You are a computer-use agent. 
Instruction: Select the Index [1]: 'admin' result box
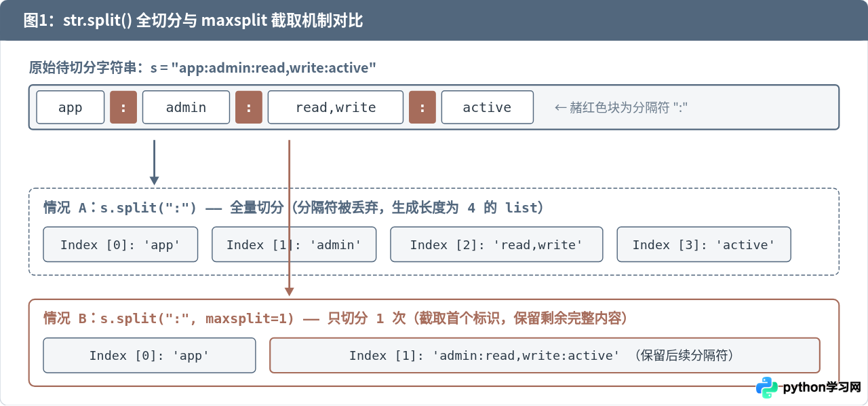(293, 244)
